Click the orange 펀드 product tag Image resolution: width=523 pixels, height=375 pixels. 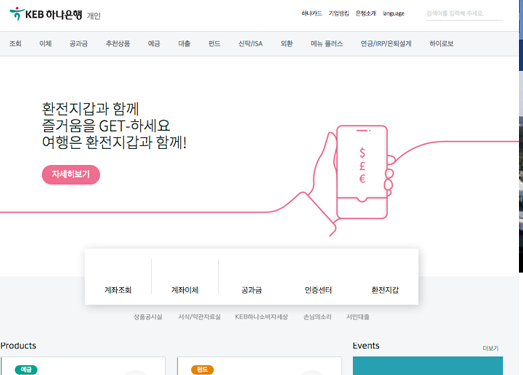click(x=202, y=369)
